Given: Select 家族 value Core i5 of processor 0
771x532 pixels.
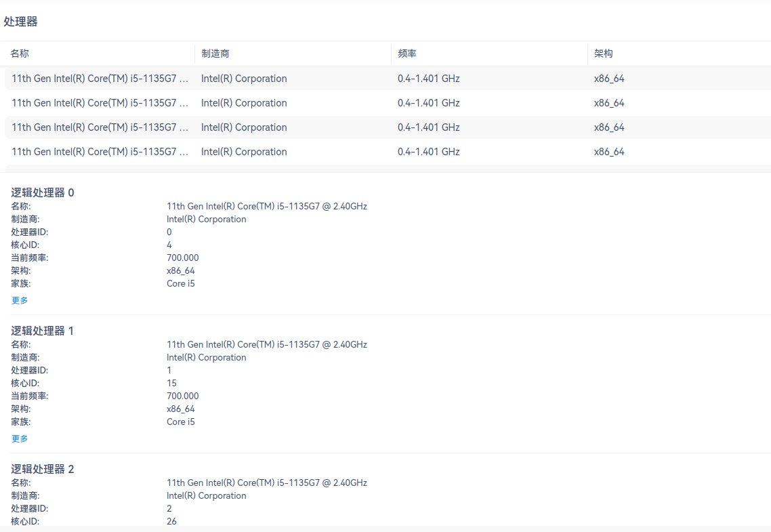Looking at the screenshot, I should click(x=181, y=284).
